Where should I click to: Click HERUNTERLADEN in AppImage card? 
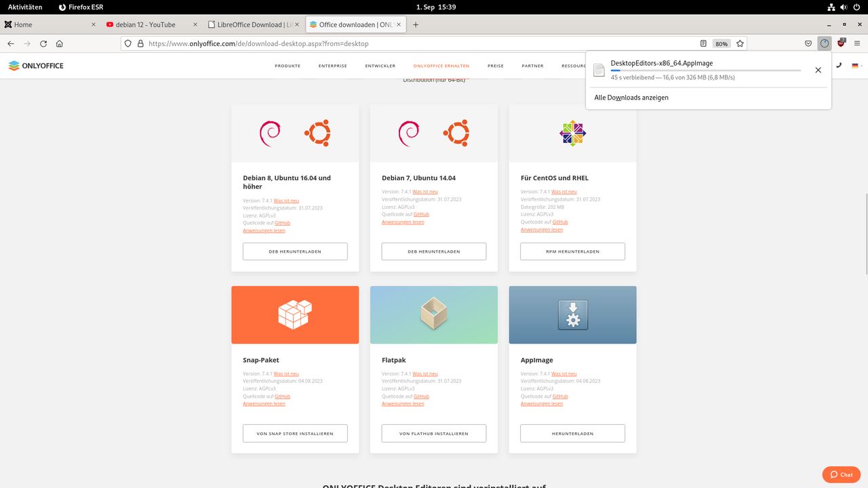pos(573,433)
